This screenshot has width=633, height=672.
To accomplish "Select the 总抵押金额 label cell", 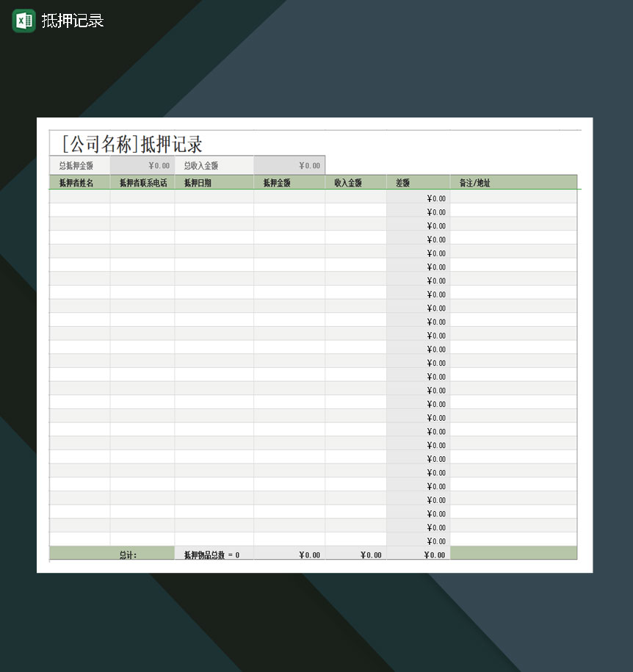I will click(77, 165).
